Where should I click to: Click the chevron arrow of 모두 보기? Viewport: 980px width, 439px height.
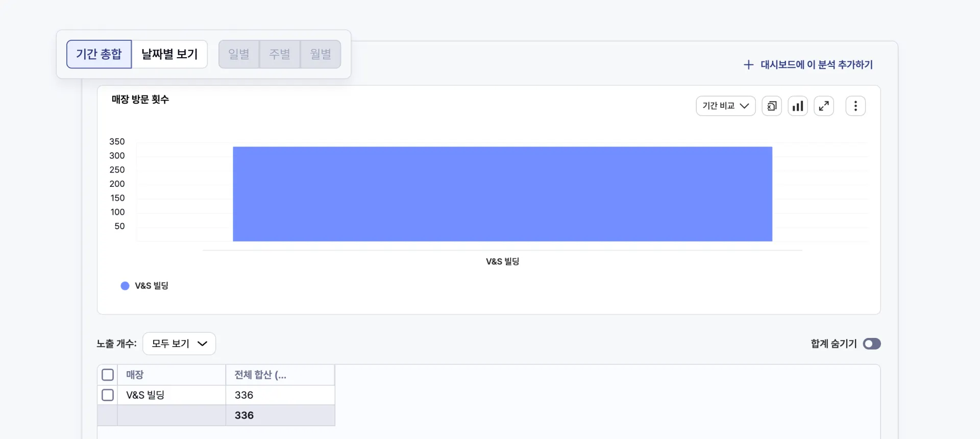pyautogui.click(x=203, y=344)
